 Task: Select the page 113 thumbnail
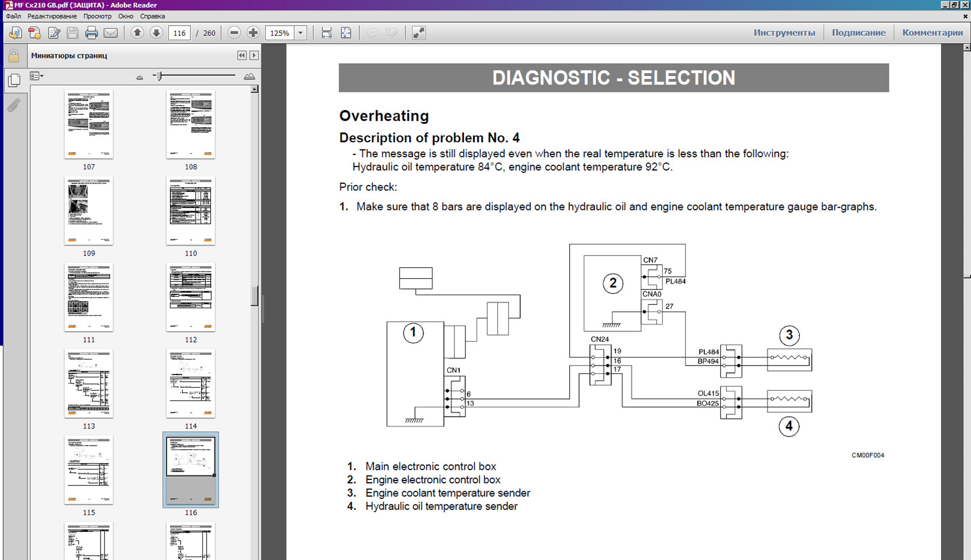pos(89,384)
